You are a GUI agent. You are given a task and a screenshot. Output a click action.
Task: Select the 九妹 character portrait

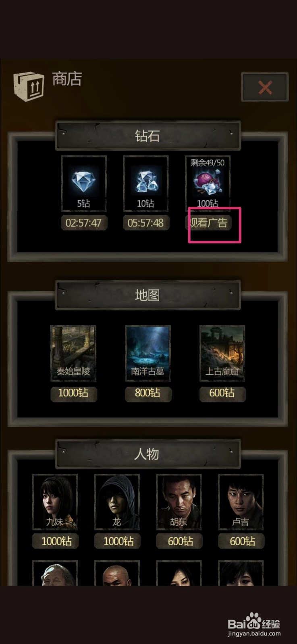click(55, 502)
